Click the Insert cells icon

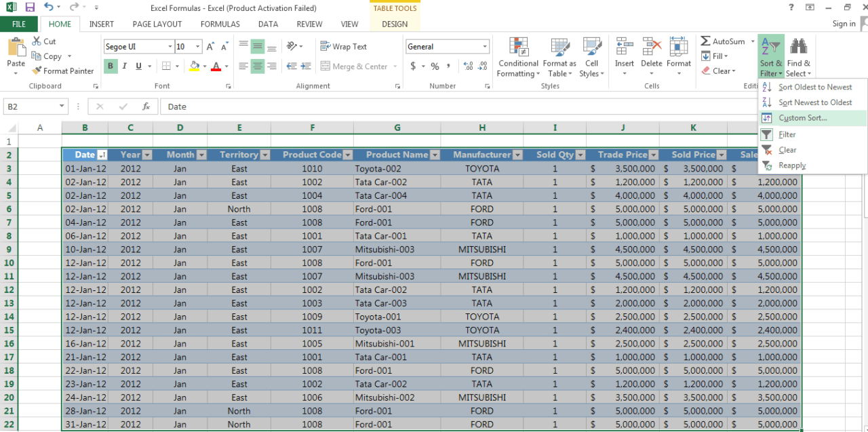(625, 47)
